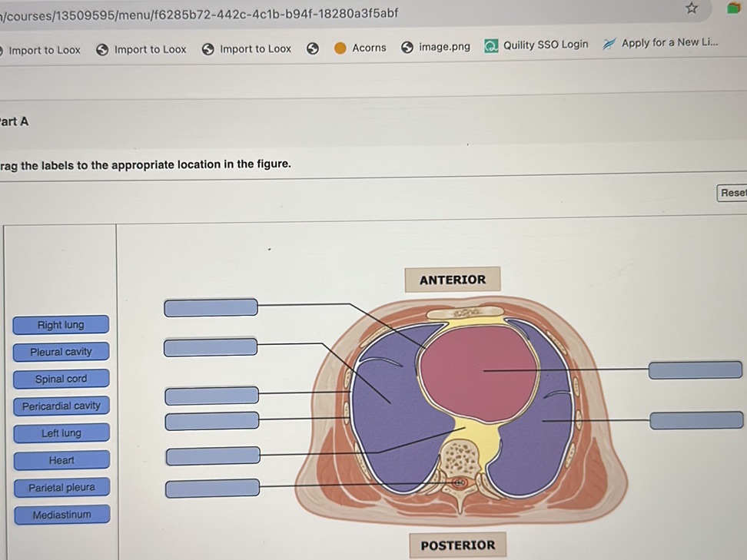Click the bottom left empty label slot

(x=213, y=488)
